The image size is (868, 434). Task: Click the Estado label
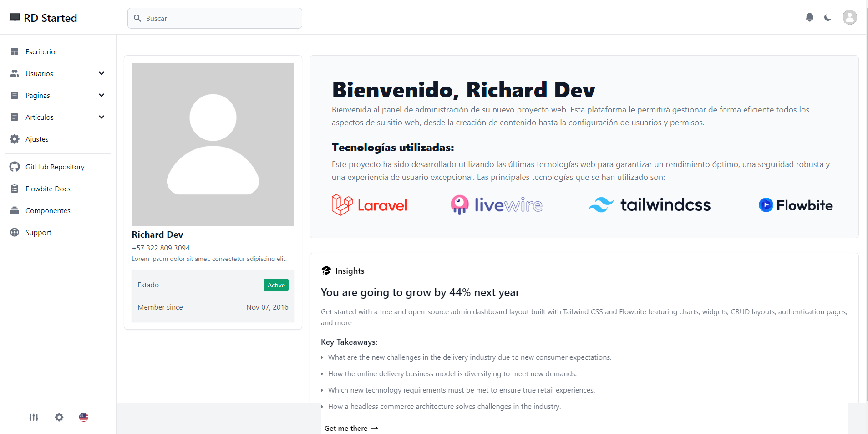148,285
